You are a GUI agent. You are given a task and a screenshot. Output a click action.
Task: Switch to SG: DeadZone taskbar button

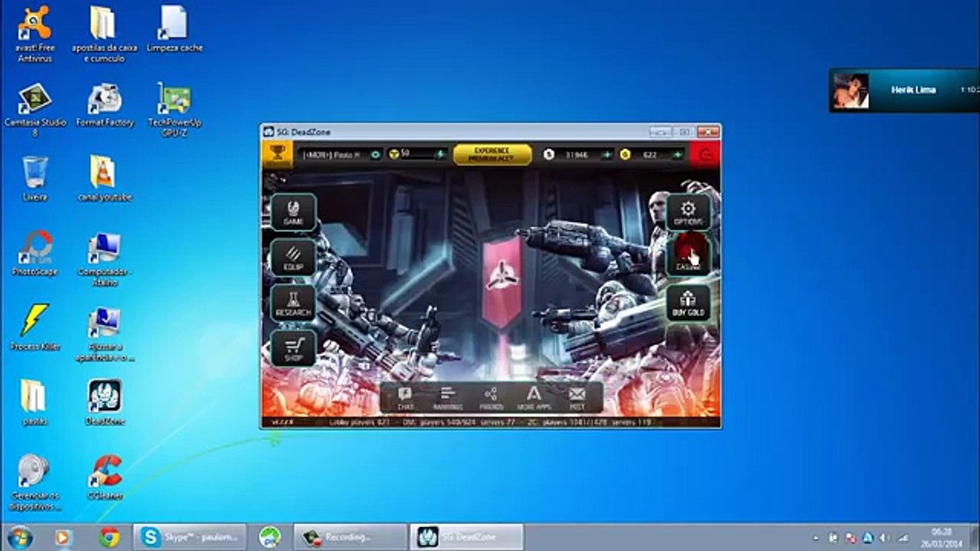[466, 537]
